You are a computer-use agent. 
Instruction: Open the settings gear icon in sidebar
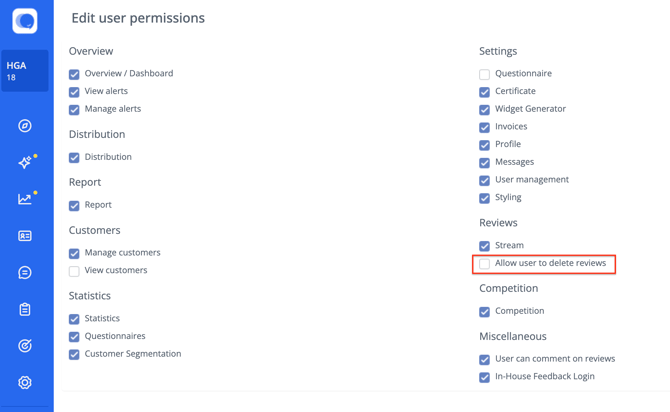tap(25, 383)
